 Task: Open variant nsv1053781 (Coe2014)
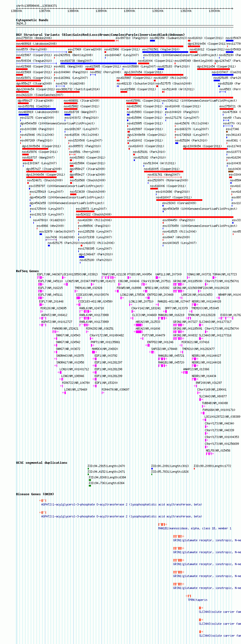[x=37, y=109]
